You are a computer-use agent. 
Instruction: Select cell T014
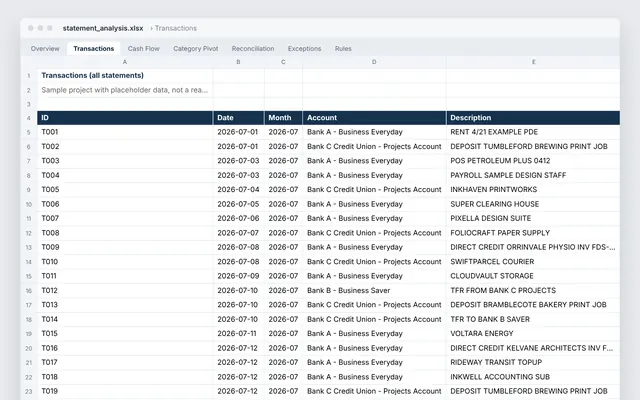click(x=124, y=319)
